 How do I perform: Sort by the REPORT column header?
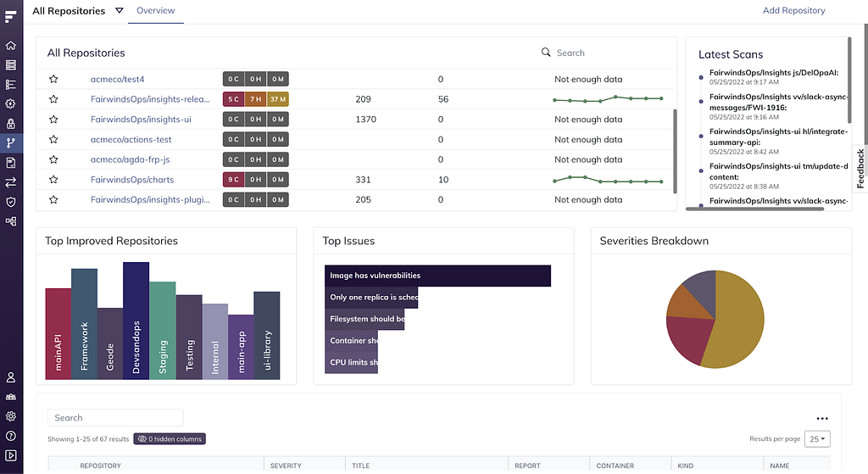pyautogui.click(x=527, y=466)
